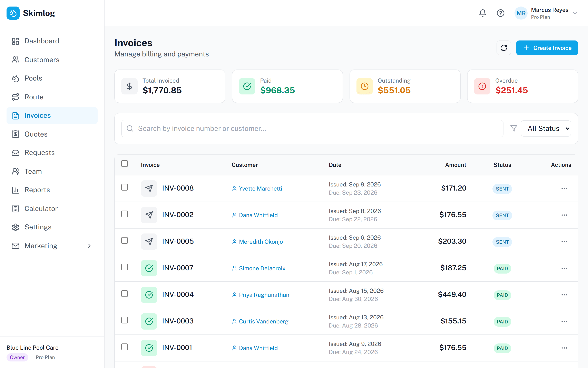Click the Paid summary checkmark icon

click(247, 86)
